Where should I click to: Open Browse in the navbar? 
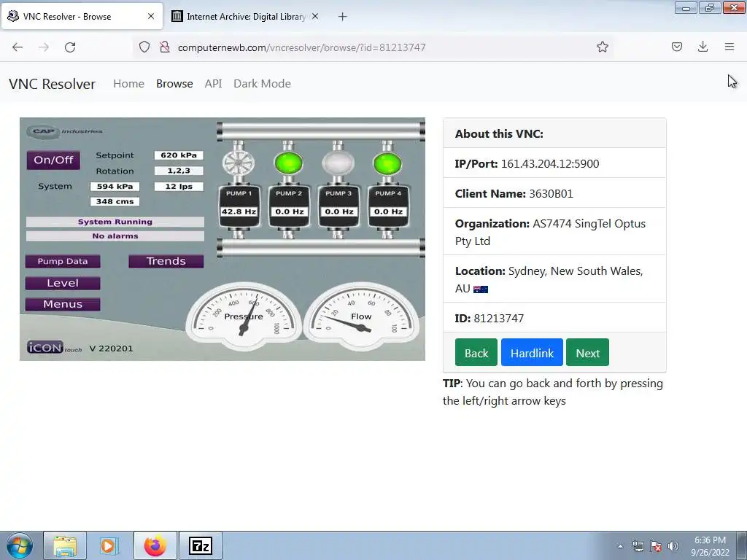[x=174, y=84]
